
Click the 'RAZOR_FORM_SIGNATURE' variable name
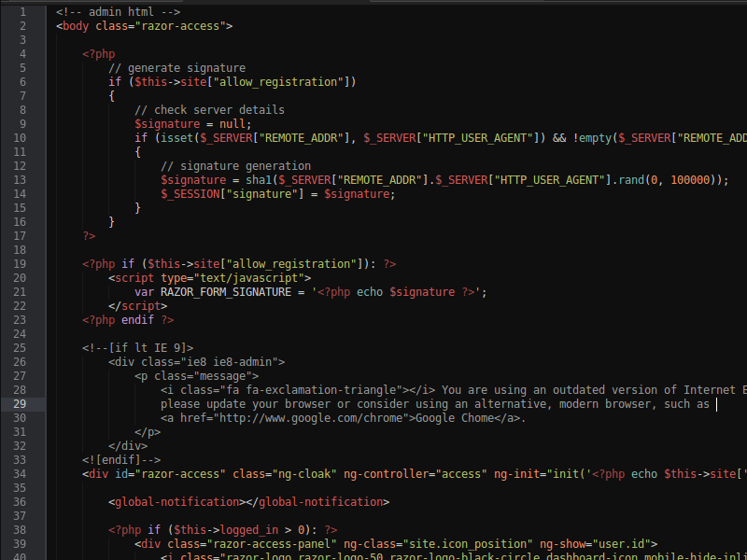[226, 292]
